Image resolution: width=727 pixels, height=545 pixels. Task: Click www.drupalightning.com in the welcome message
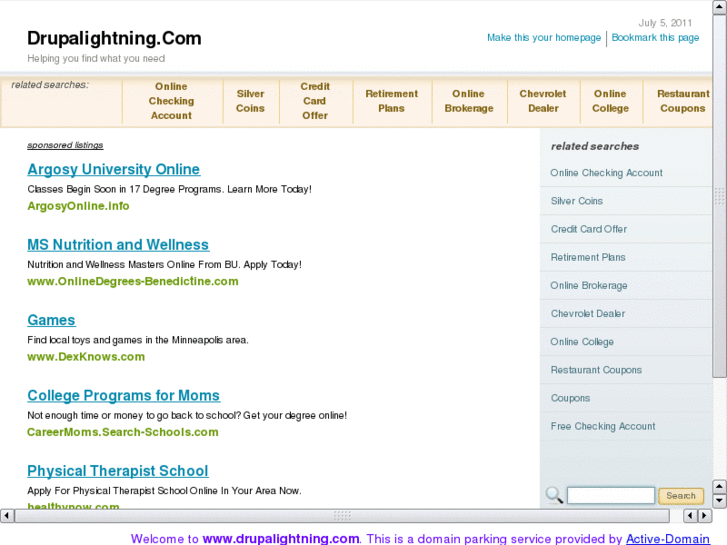coord(281,539)
